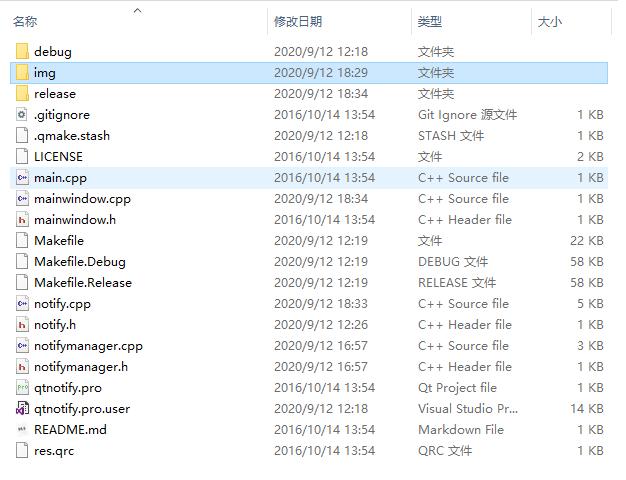The width and height of the screenshot is (626, 480).
Task: Toggle sort arrow above 名称 column
Action: (x=137, y=11)
